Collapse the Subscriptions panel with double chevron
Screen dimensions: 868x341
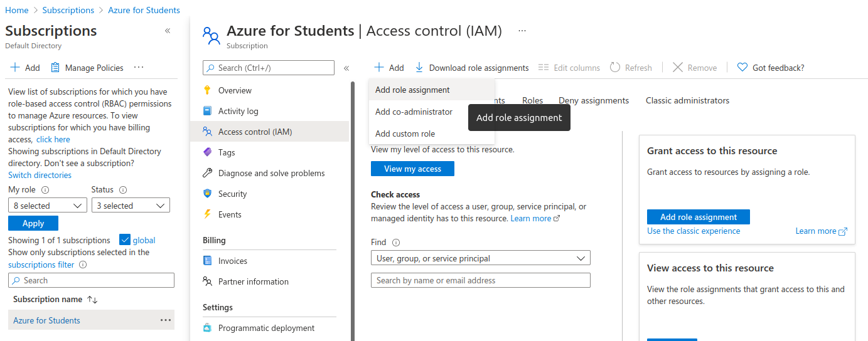coord(168,31)
